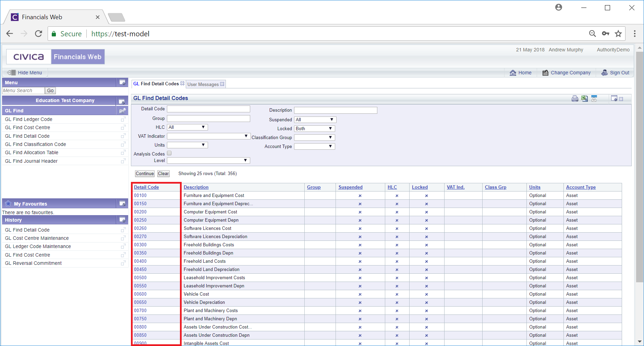Viewport: 644px width, 346px height.
Task: Open GL Reversal Commitment in new window
Action: pyautogui.click(x=123, y=263)
